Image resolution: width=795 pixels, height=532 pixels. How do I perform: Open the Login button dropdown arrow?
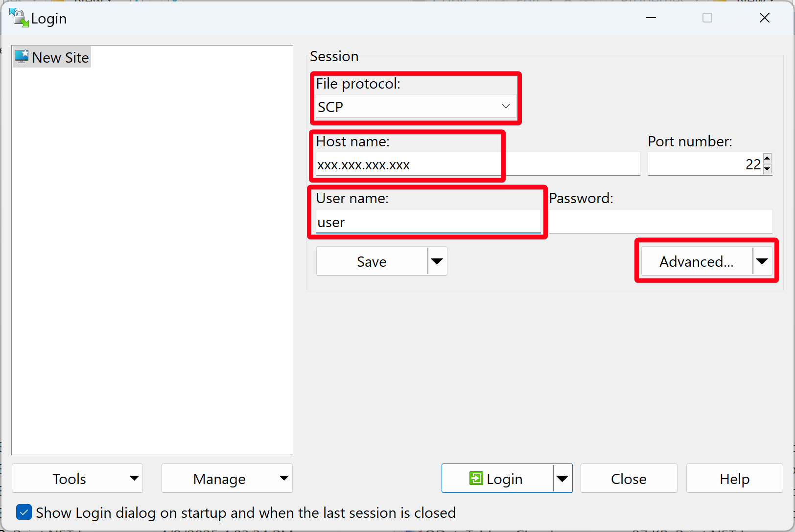click(x=562, y=478)
